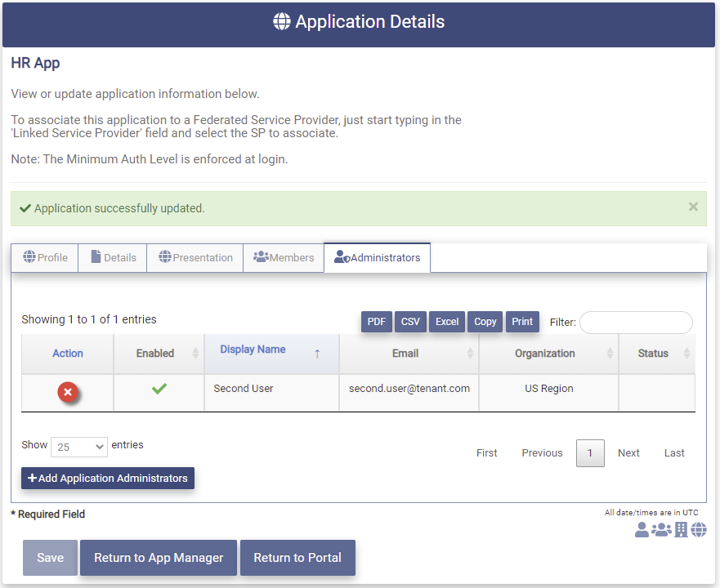Screen dimensions: 720x588
Task: Click the single user icon near the UTC note
Action: (x=642, y=530)
